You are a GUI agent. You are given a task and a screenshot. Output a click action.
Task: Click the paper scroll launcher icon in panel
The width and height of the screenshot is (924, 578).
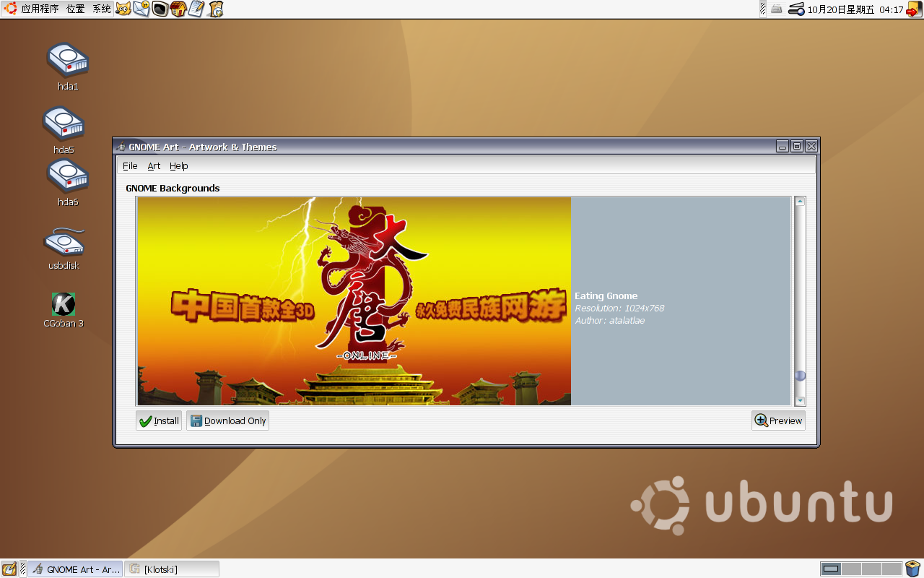[215, 9]
